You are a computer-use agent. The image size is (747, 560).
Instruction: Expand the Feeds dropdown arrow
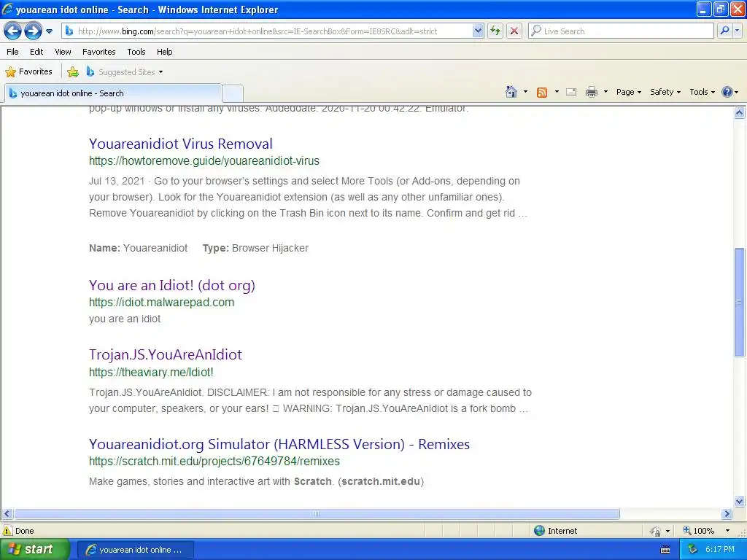[x=557, y=92]
